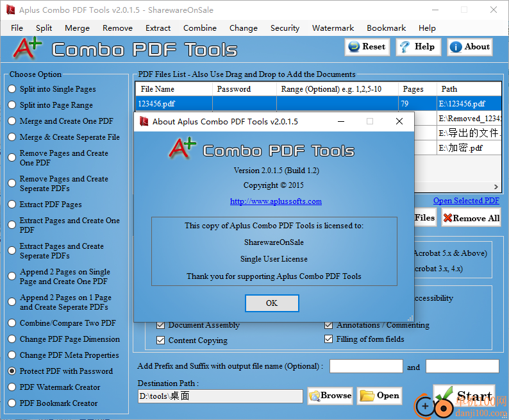Click the output file name prefix field
Screen dimensions: 509x420
366,366
